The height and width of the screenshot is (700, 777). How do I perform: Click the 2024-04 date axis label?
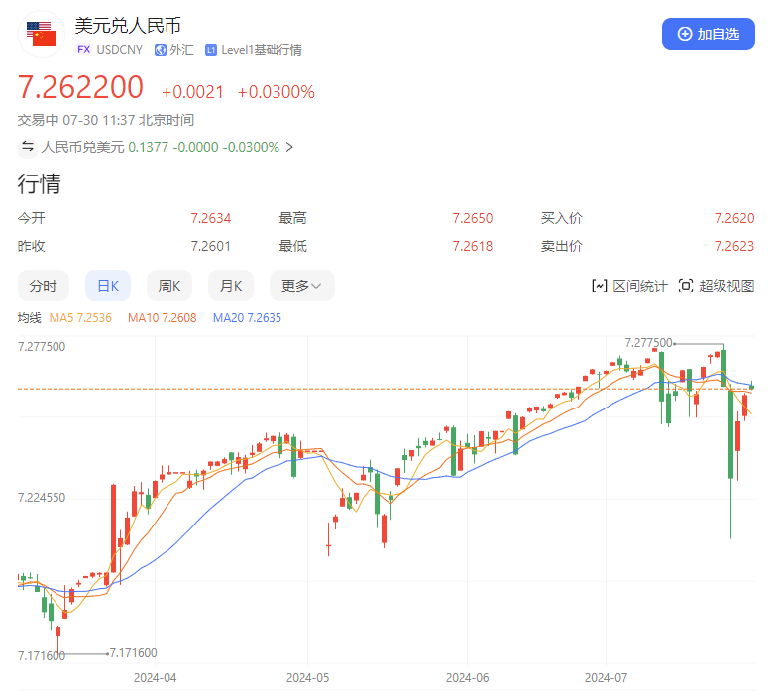(x=155, y=678)
